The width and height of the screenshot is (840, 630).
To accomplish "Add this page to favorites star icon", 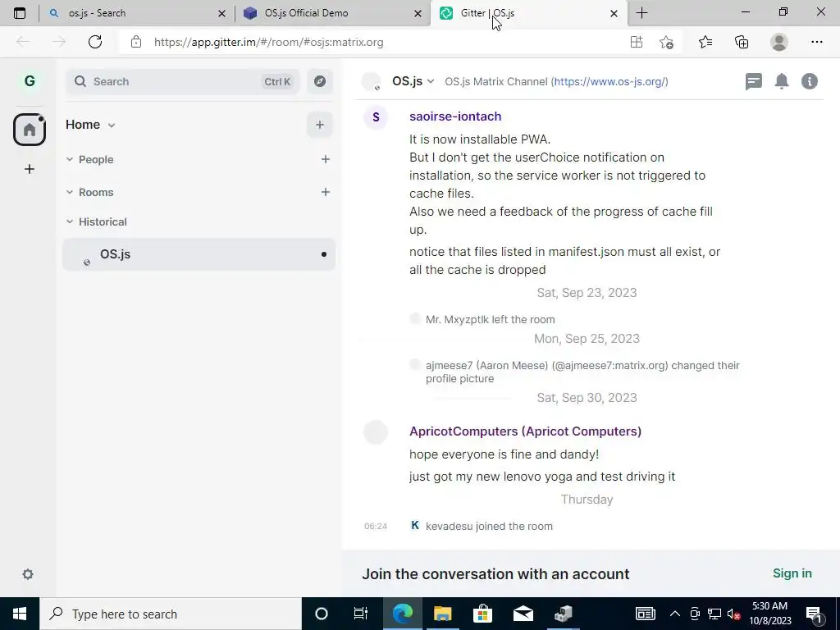I will click(x=666, y=42).
